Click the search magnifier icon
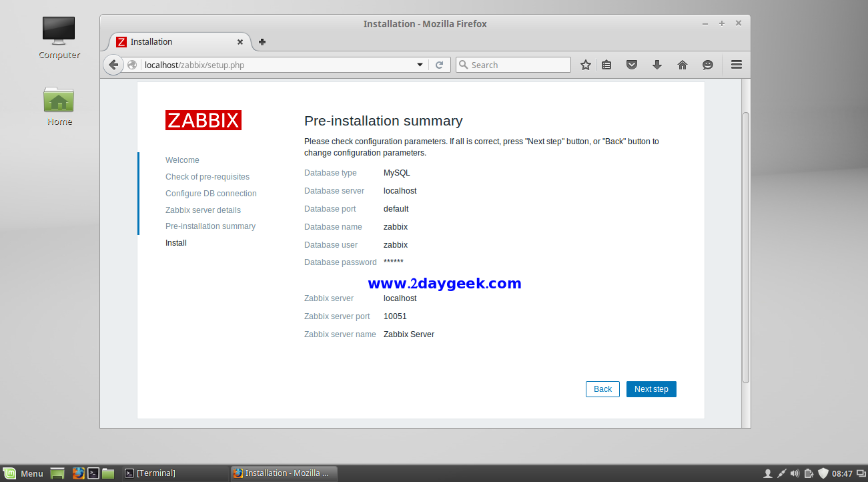This screenshot has height=482, width=868. (464, 65)
